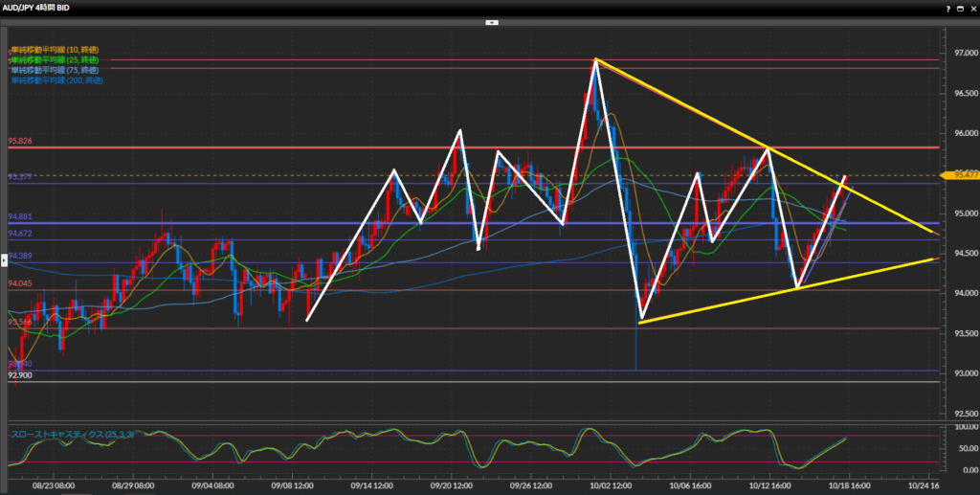Select the 92.900 white horizontal line label
The height and width of the screenshot is (495, 980).
point(20,374)
